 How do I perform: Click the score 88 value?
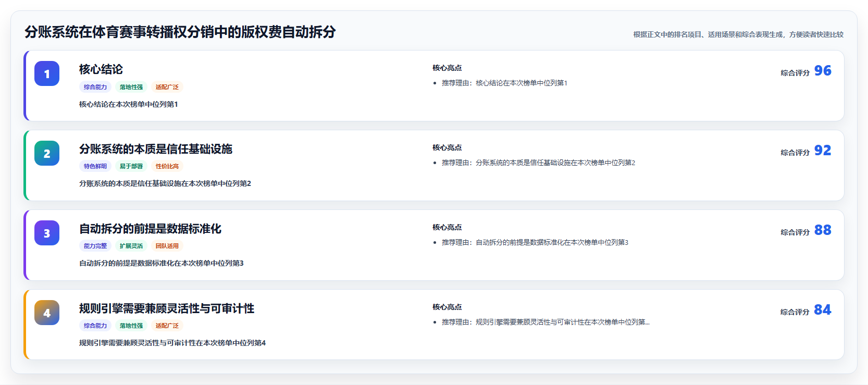click(823, 230)
